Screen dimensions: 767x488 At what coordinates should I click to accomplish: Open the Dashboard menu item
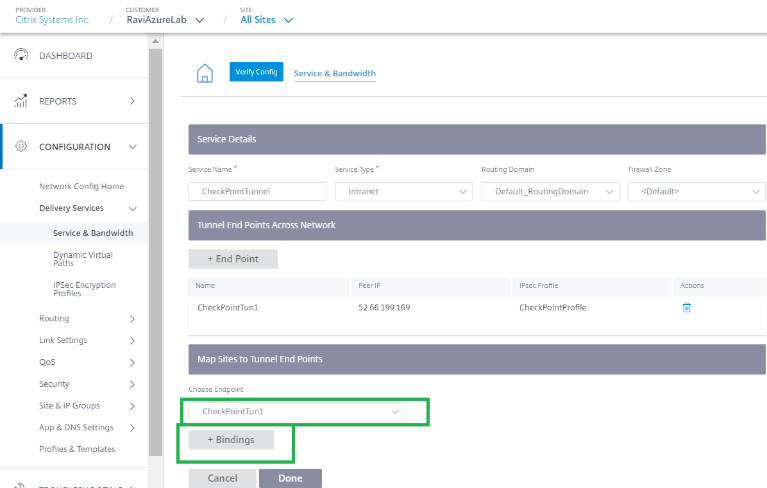coord(66,56)
